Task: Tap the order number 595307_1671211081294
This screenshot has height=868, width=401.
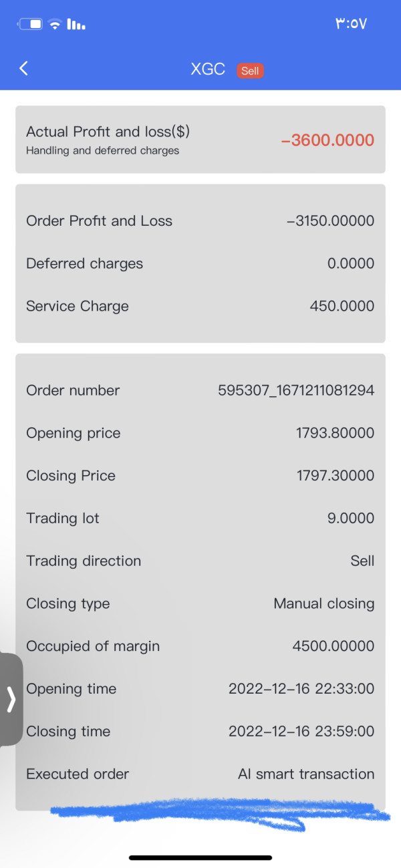Action: point(296,390)
